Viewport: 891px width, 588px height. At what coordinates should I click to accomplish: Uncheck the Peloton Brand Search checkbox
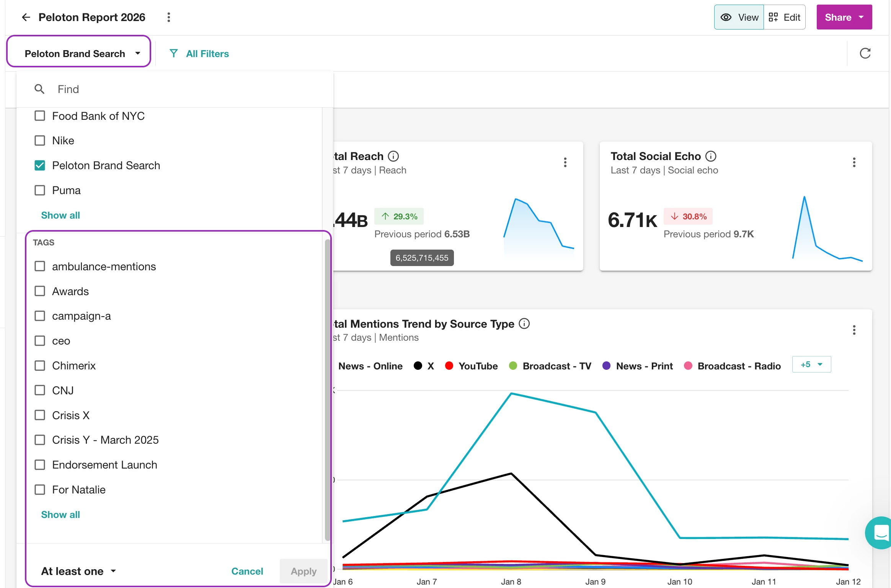click(40, 165)
